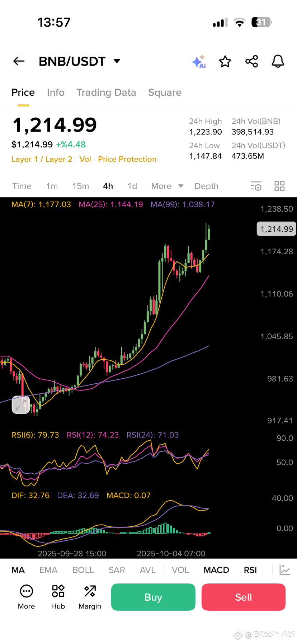This screenshot has width=297, height=644.
Task: Tap the green Buy button
Action: pos(153,597)
